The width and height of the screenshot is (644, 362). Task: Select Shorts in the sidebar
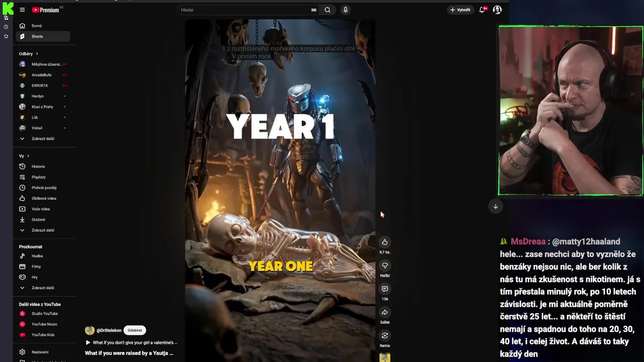click(43, 36)
